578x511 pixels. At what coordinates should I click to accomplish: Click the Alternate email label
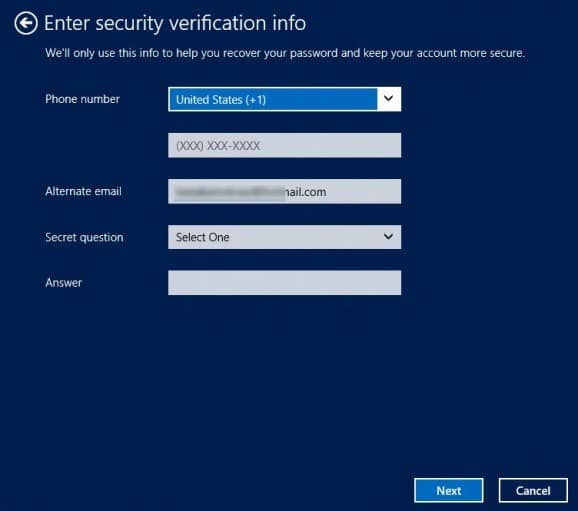tap(83, 191)
